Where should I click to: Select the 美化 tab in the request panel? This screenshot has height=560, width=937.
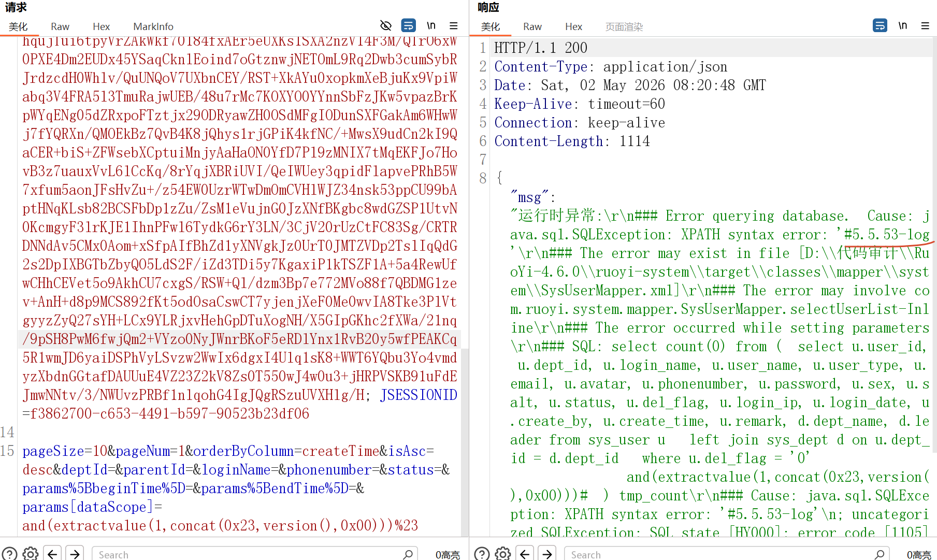click(x=18, y=26)
